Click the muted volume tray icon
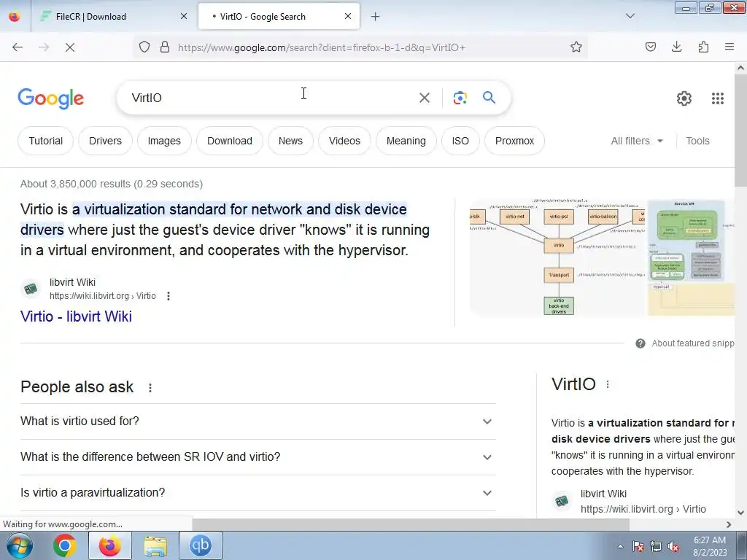Screen dimensions: 747x560 (673, 547)
